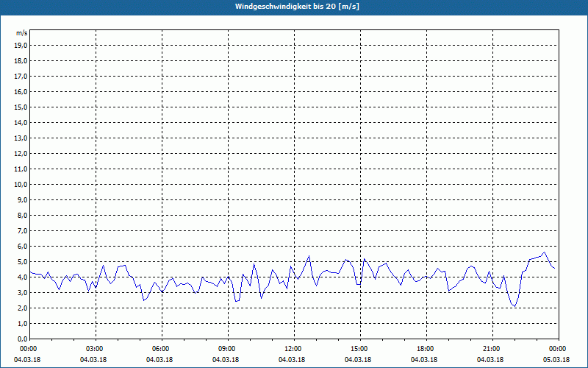The width and height of the screenshot is (588, 368).
Task: Click the 7,0 y-axis label
Action: pos(23,230)
